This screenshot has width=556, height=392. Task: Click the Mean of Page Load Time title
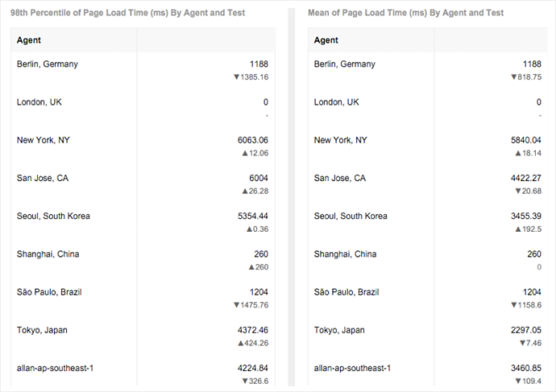click(x=405, y=13)
